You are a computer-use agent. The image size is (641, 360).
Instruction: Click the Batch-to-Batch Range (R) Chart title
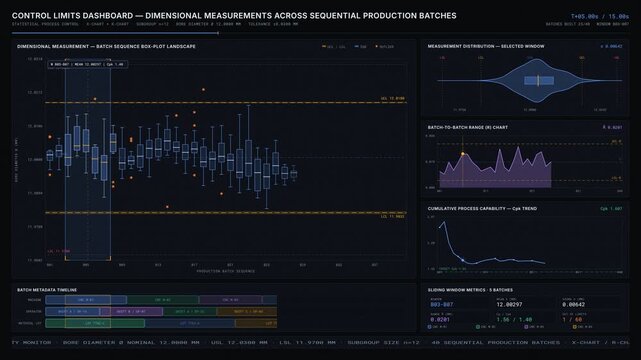point(468,127)
